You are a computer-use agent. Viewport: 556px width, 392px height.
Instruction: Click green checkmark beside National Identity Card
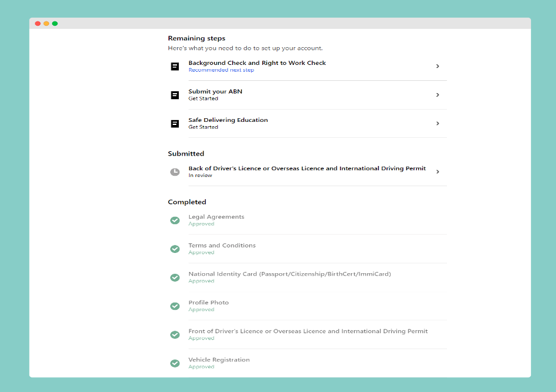point(175,277)
